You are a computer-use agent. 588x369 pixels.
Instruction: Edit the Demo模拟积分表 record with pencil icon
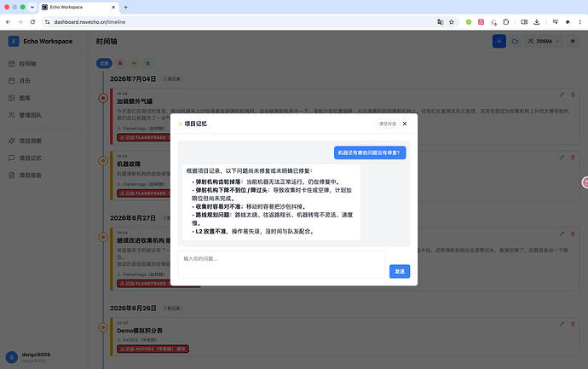[x=562, y=324]
